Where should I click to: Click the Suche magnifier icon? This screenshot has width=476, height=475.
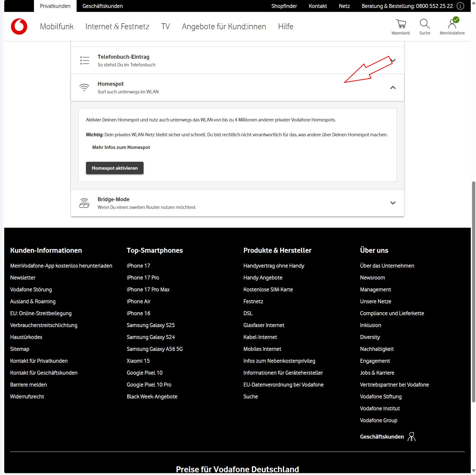(x=425, y=24)
